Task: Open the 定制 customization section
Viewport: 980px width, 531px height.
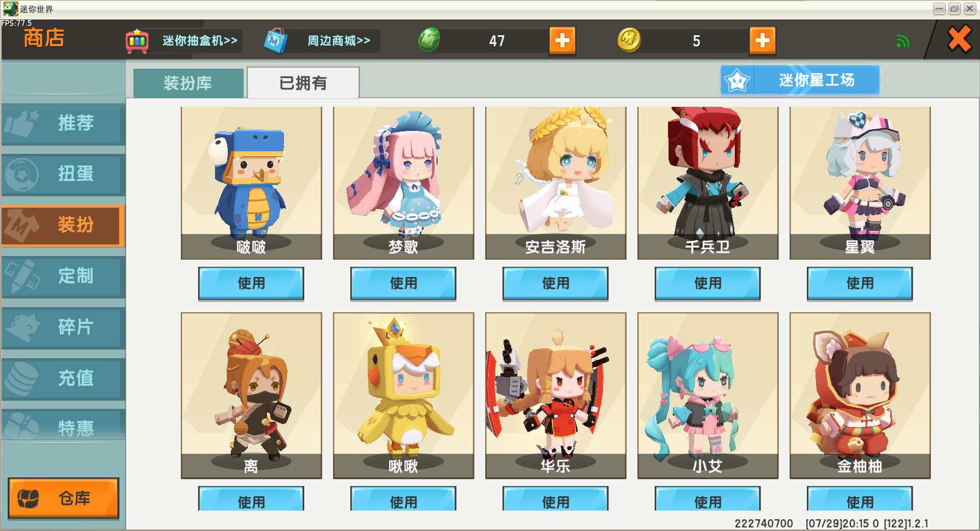Action: pyautogui.click(x=63, y=276)
